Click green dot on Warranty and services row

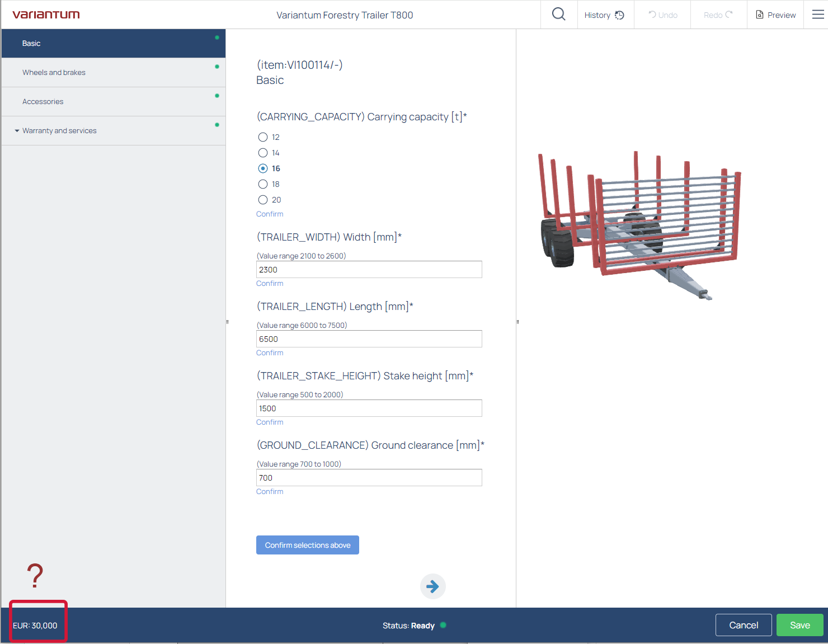pyautogui.click(x=217, y=125)
